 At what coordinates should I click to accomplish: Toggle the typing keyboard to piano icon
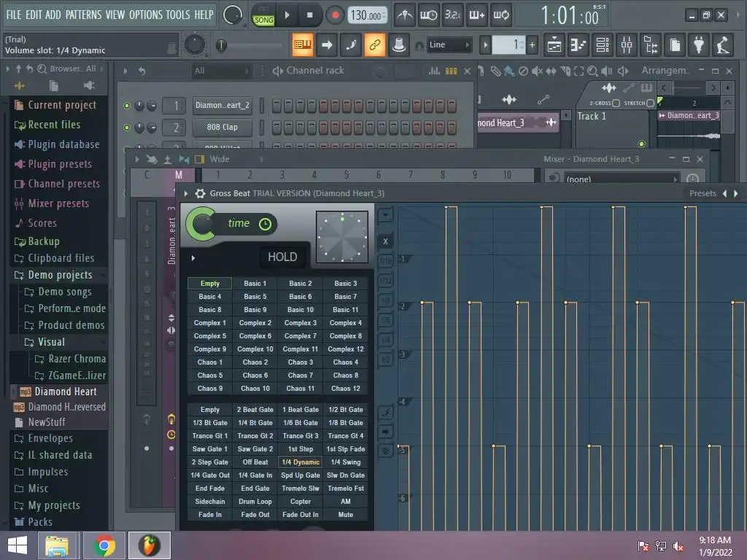303,44
